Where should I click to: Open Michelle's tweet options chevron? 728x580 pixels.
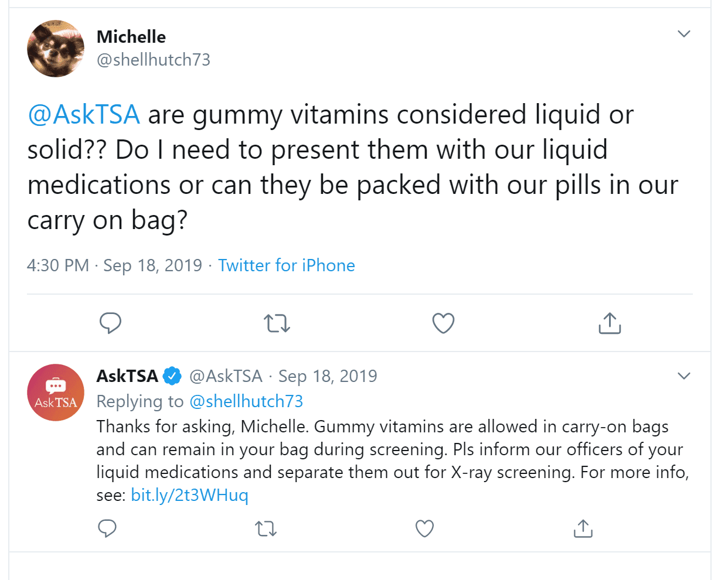click(683, 33)
